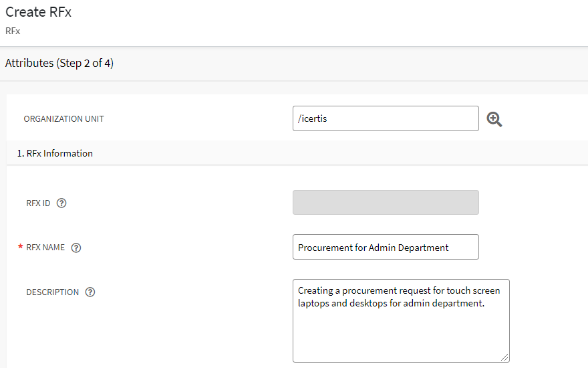Open the Description help tooltip icon
The height and width of the screenshot is (368, 588).
click(90, 292)
